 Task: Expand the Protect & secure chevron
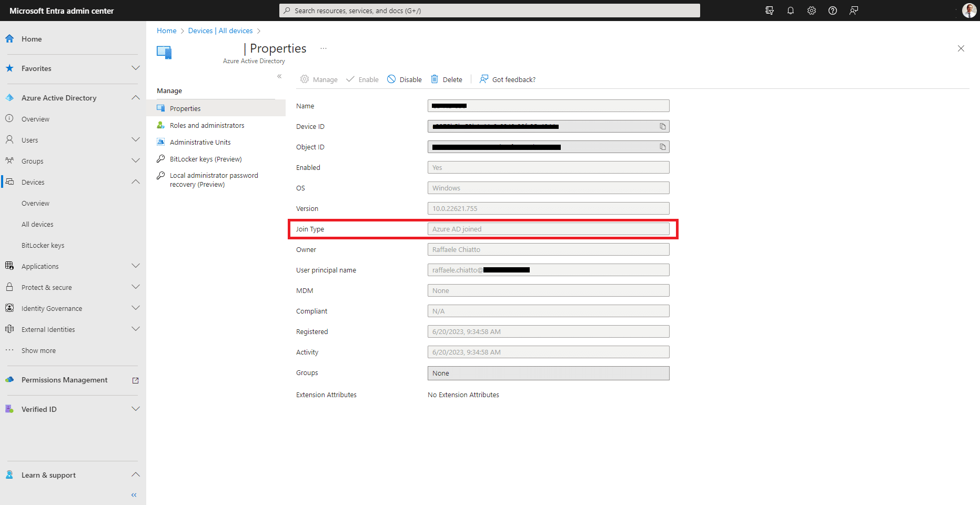[x=136, y=287]
